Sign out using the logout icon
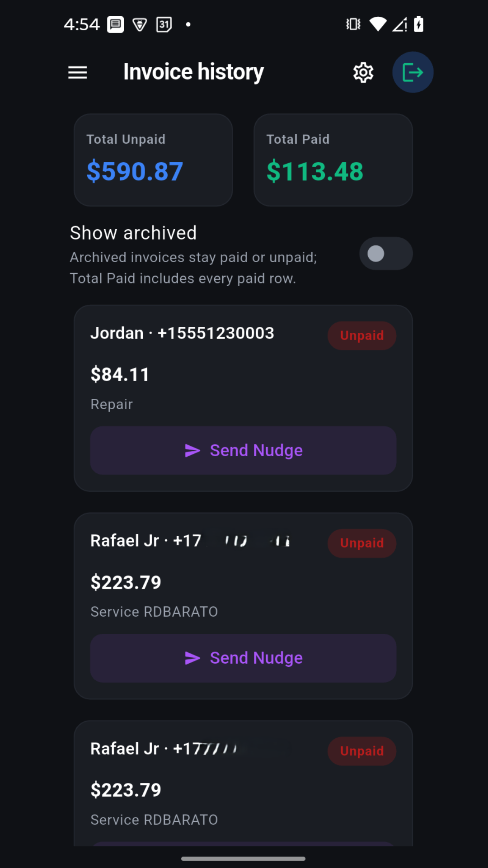The height and width of the screenshot is (868, 488). click(412, 72)
